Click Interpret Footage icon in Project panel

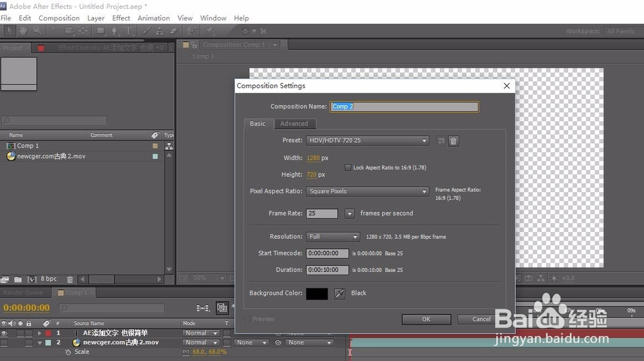click(x=5, y=279)
